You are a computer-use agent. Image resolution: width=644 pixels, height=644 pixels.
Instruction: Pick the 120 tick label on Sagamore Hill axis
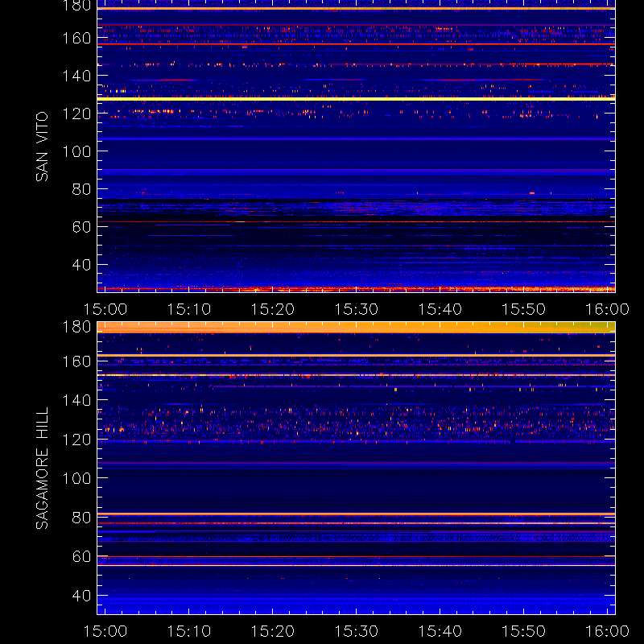[76, 440]
